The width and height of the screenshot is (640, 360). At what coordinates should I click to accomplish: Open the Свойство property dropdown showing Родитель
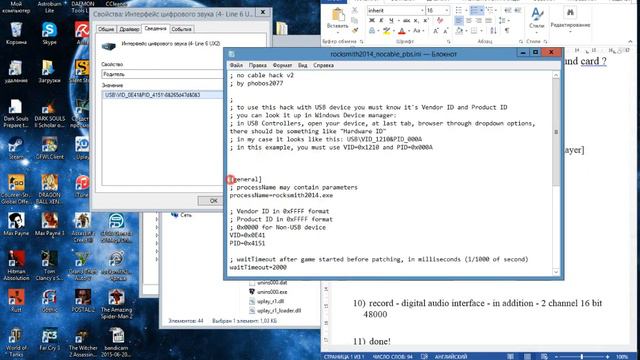[x=162, y=74]
